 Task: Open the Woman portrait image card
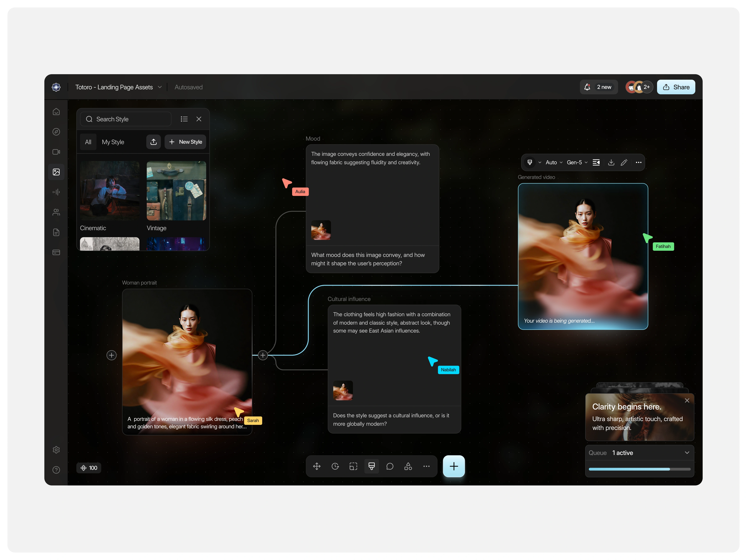coord(187,362)
